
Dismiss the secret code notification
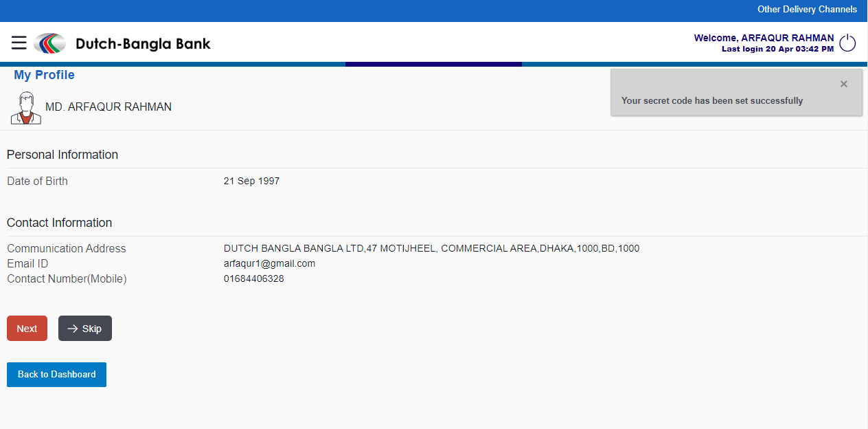click(844, 84)
